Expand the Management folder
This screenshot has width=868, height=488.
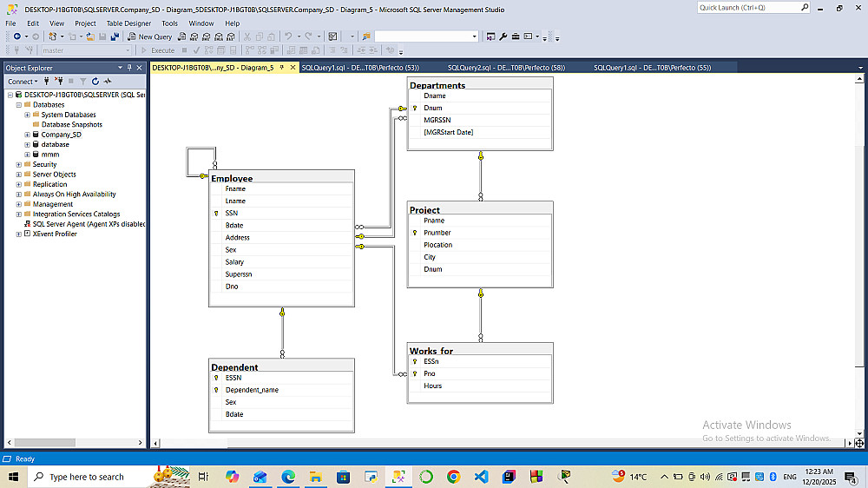(19, 204)
